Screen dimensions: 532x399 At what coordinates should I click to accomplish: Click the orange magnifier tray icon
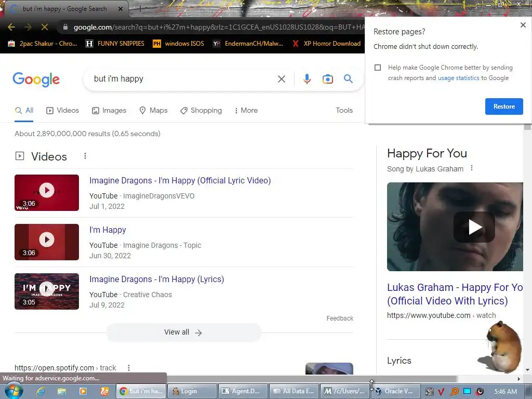454,392
